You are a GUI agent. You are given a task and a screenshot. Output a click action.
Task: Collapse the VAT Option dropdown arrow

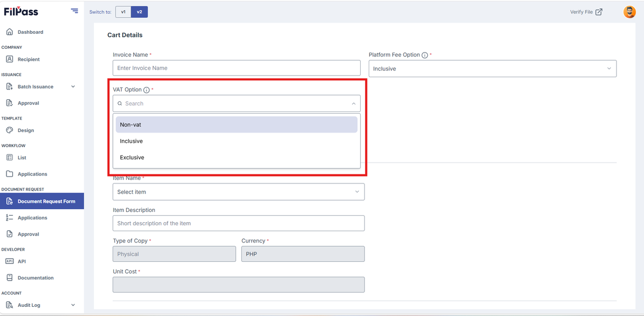coord(354,104)
